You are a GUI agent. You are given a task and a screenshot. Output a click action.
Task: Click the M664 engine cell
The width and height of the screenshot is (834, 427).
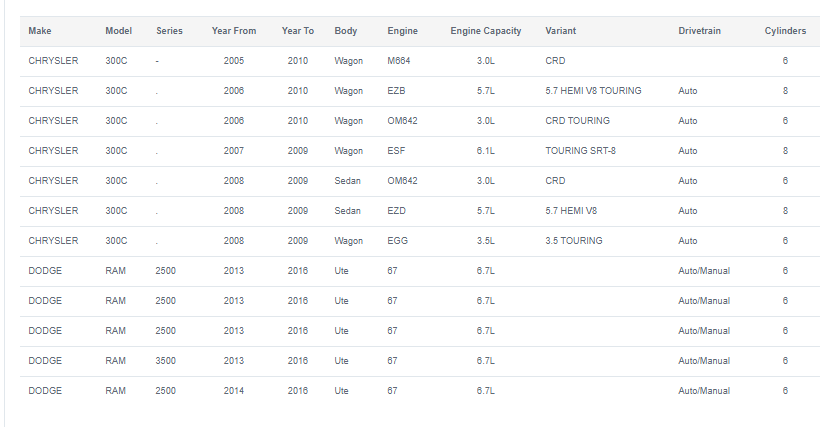coord(398,61)
